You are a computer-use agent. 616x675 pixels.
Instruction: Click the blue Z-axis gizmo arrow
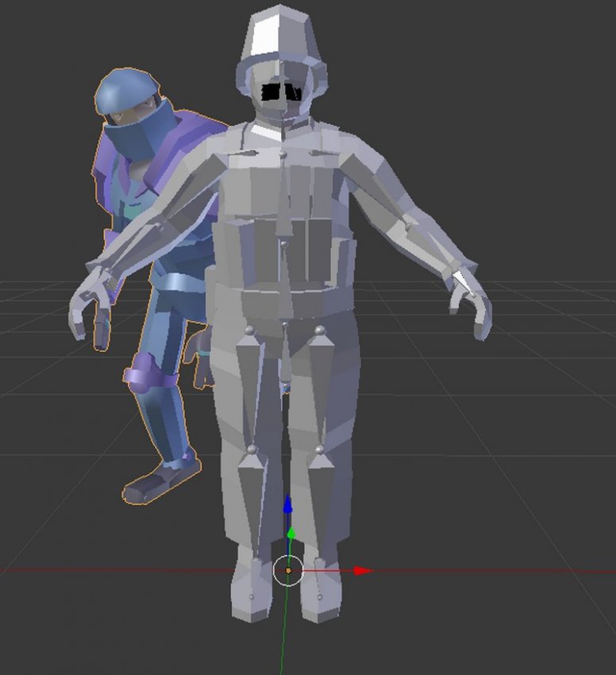(287, 505)
